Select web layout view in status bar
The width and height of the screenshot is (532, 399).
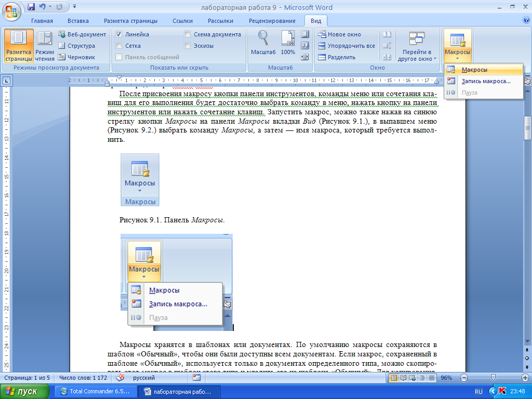pyautogui.click(x=413, y=378)
